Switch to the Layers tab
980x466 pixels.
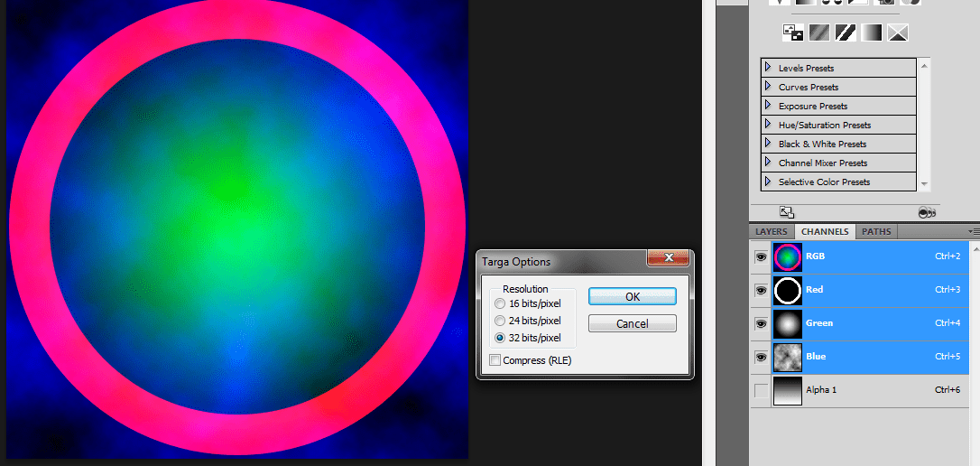coord(771,232)
